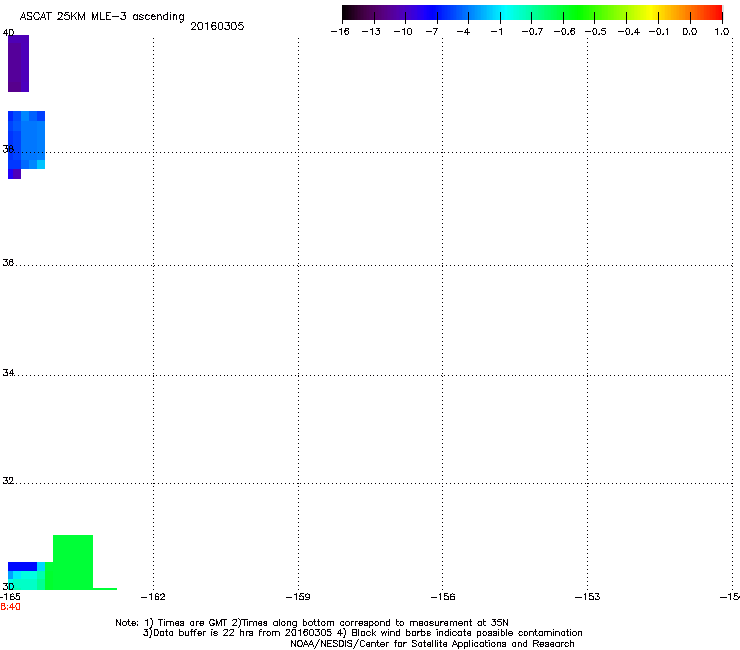Click the "0.0" label on the color scale
Image resolution: width=740 pixels, height=650 pixels.
pyautogui.click(x=690, y=32)
